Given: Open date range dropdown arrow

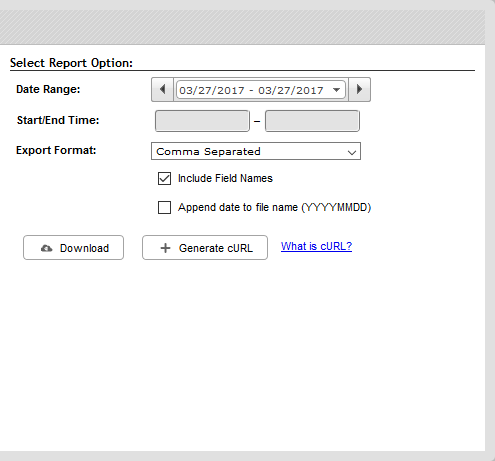Looking at the screenshot, I should (336, 90).
